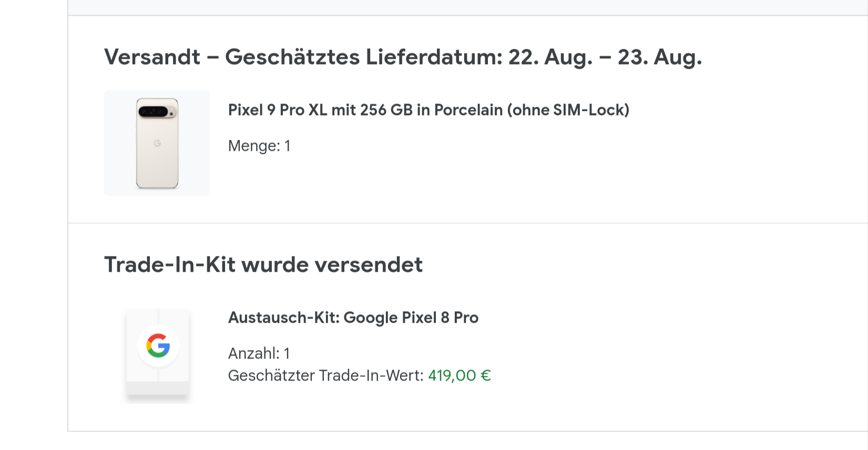Open the Pixel 9 Pro XL product title

(x=428, y=110)
